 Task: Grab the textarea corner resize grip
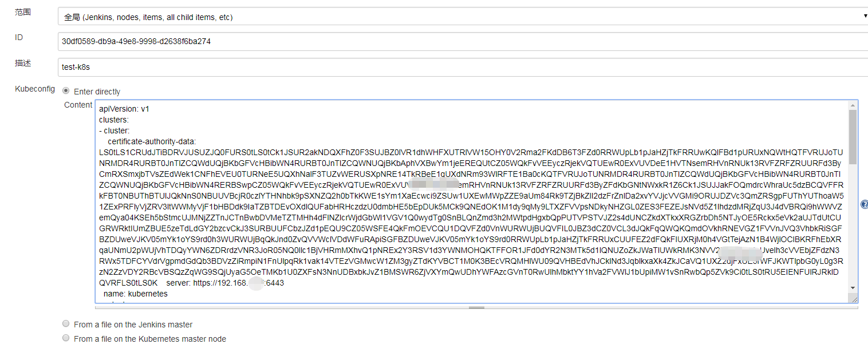(x=853, y=298)
